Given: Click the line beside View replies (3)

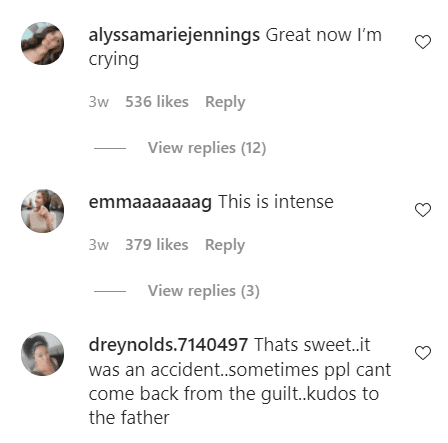Looking at the screenshot, I should click(x=110, y=291).
